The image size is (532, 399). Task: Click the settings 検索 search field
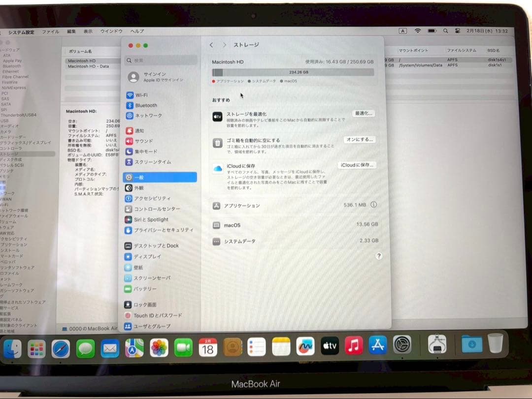[x=161, y=61]
